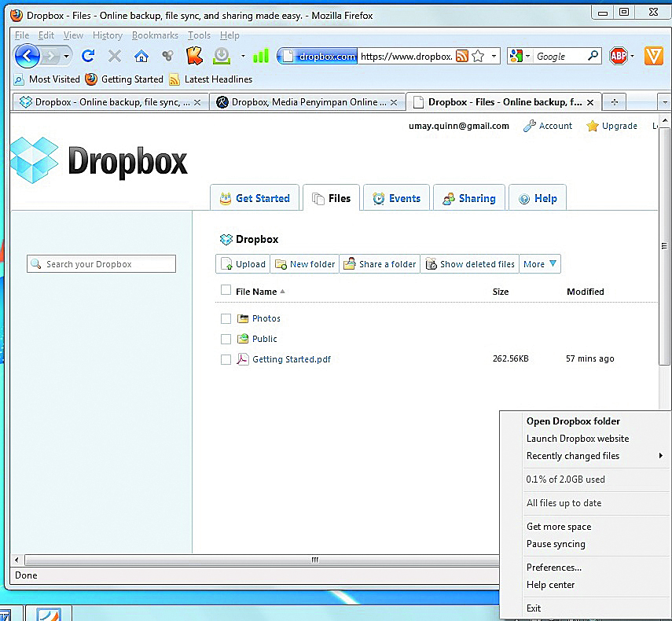Open the Getting Started.pdf file link
Screen dimensions: 672x621
[x=292, y=359]
